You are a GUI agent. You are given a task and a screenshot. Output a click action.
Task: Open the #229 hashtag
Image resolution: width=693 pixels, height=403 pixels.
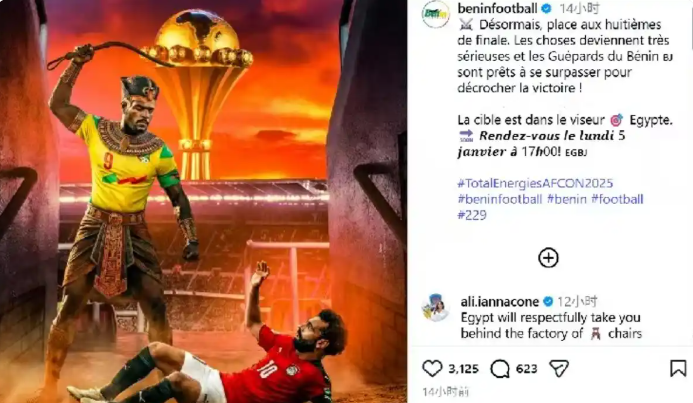pyautogui.click(x=472, y=215)
